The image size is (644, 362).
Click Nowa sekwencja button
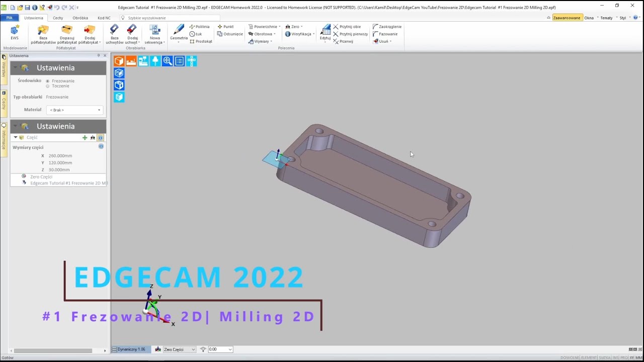(154, 34)
